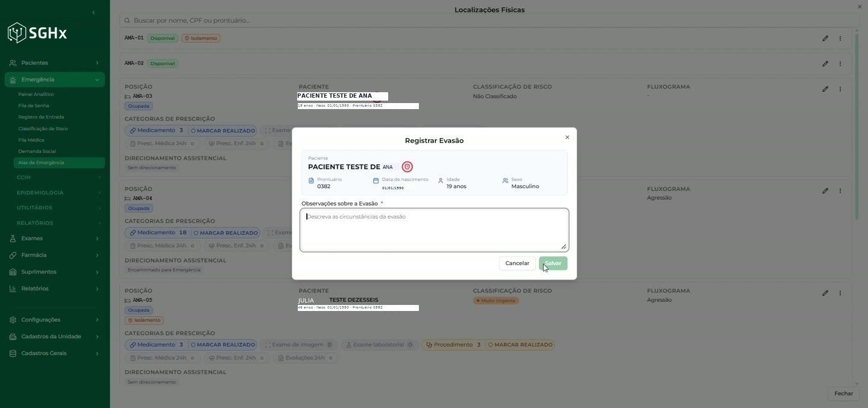Click the Disponível badge on AMA-02
This screenshot has width=868, height=408.
click(x=162, y=64)
